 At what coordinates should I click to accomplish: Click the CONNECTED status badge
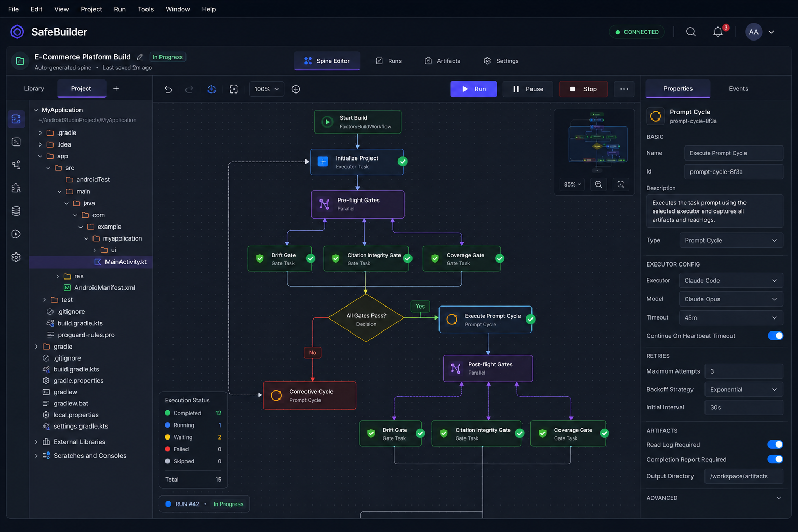(637, 32)
